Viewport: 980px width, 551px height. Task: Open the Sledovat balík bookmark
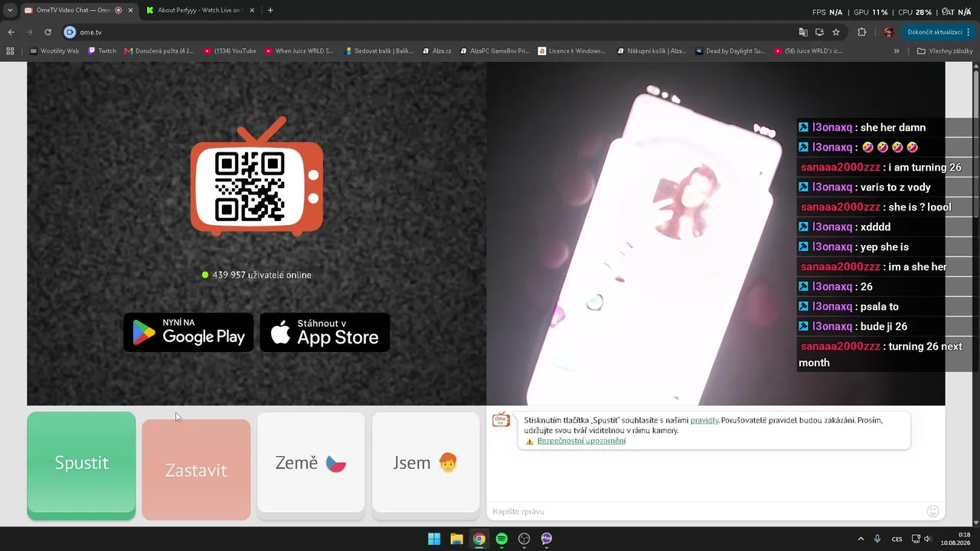(379, 51)
